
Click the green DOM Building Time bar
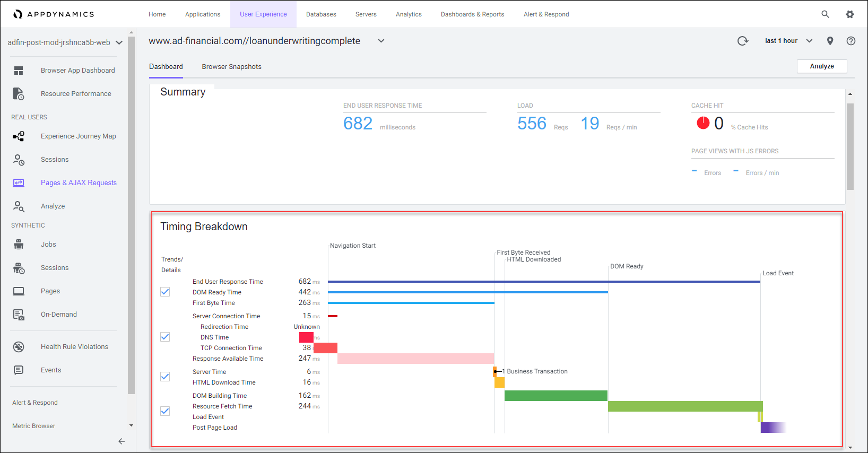pyautogui.click(x=555, y=396)
